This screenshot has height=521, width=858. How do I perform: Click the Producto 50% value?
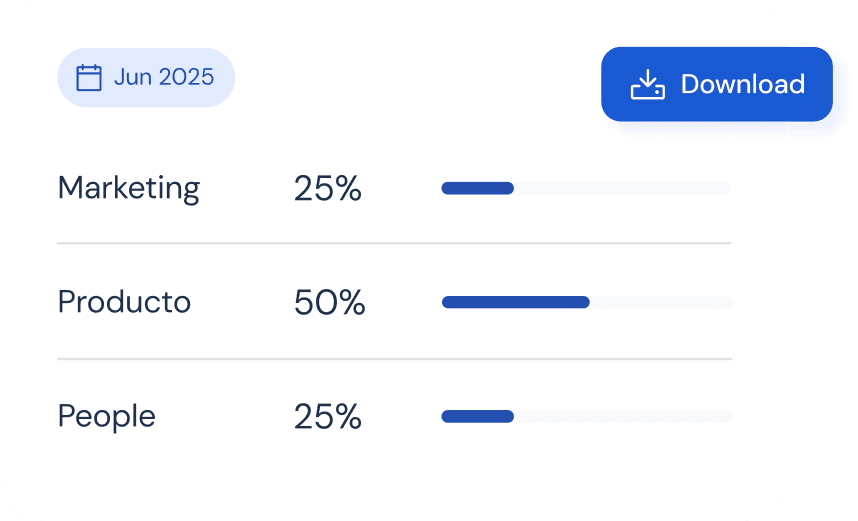[x=329, y=302]
